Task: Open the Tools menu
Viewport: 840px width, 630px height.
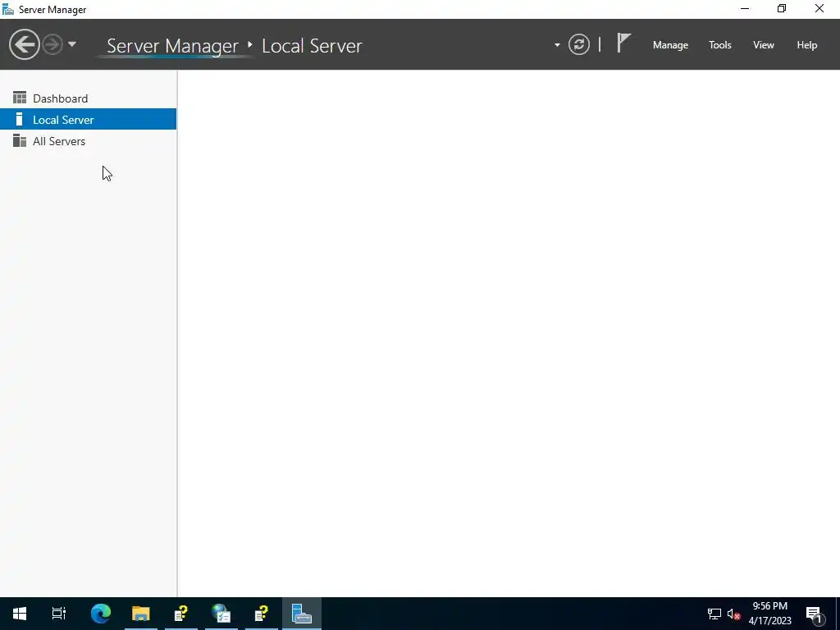Action: (x=720, y=45)
